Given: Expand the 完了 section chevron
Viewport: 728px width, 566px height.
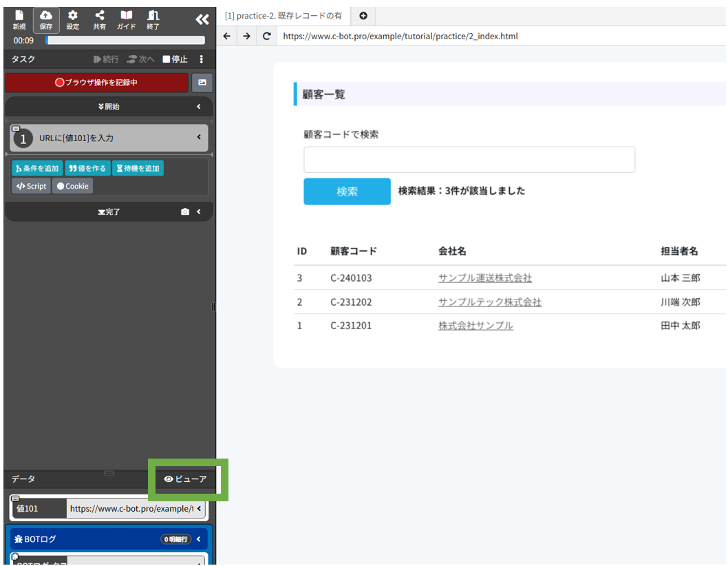Looking at the screenshot, I should 199,212.
